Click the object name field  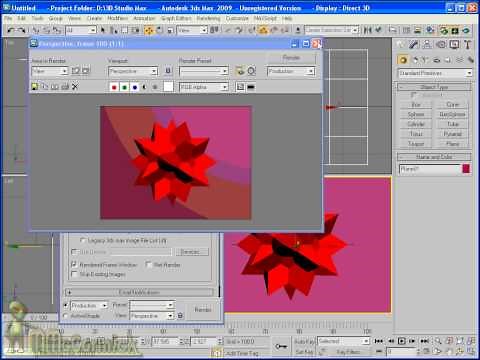429,169
